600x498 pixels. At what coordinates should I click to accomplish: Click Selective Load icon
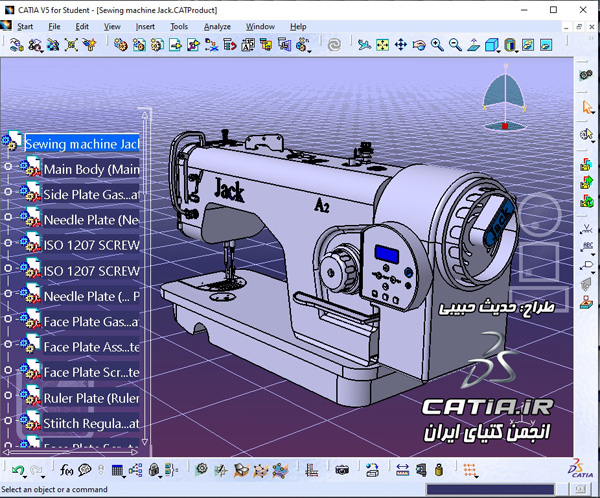pos(266,45)
